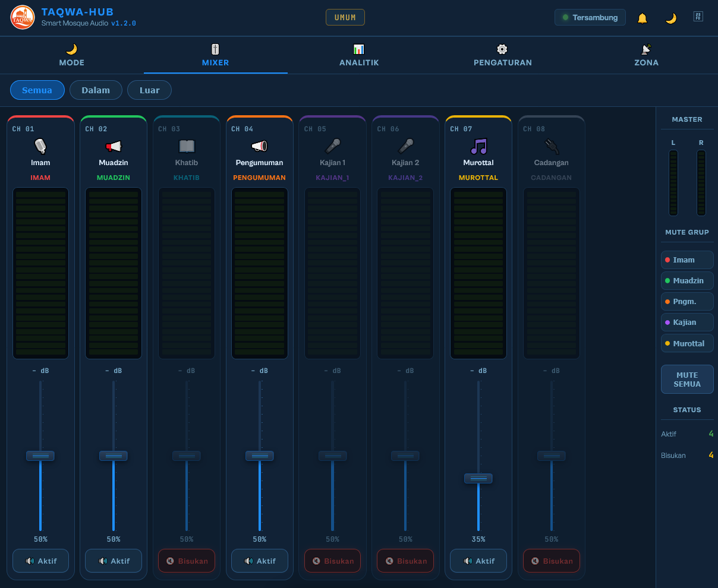Open the ANALITIK tab

(x=359, y=55)
